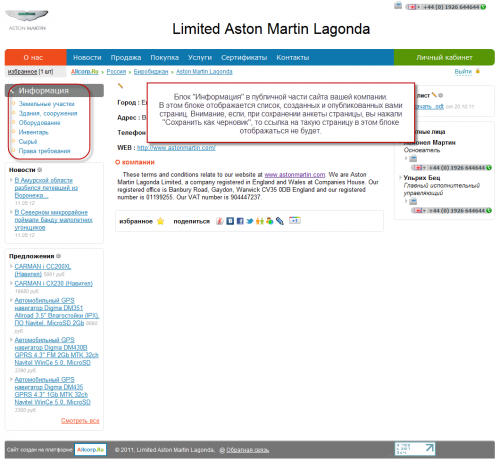500x459 pixels.
Task: Click the yellow favorites star icon
Action: [x=160, y=221]
